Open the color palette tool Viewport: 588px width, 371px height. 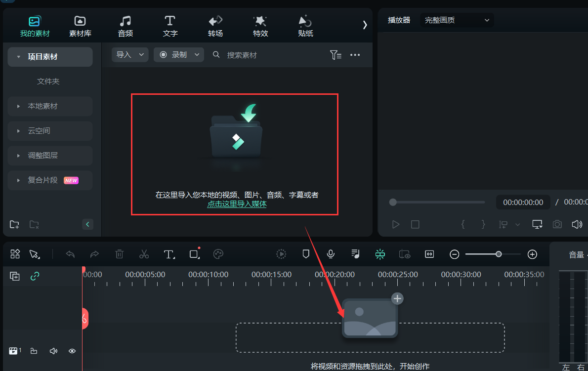coord(218,254)
